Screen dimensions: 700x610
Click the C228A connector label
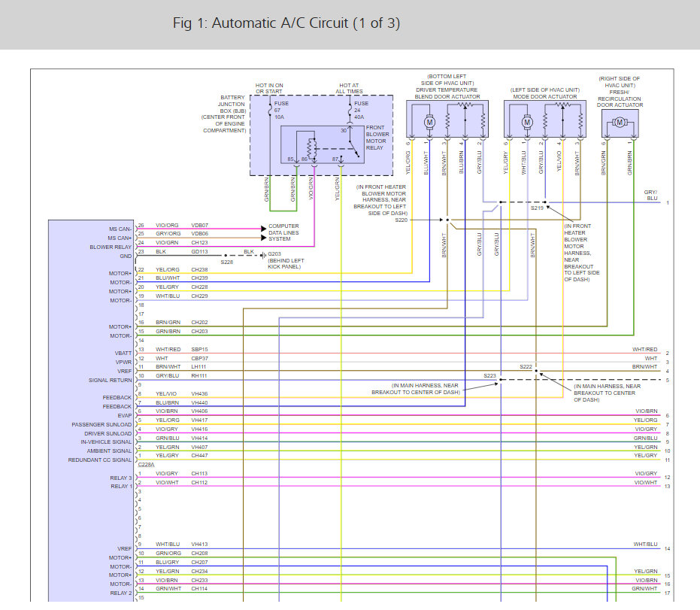click(x=146, y=464)
